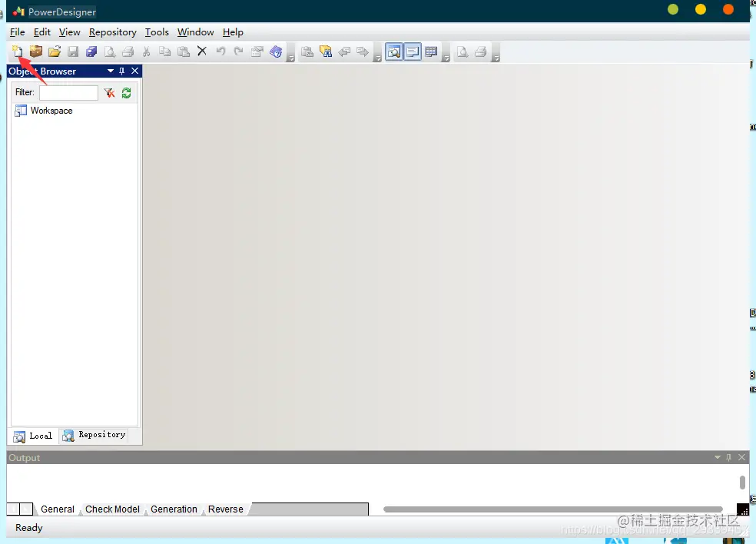This screenshot has width=756, height=544.
Task: Expand the first toolbar overflow options arrow
Action: click(290, 58)
